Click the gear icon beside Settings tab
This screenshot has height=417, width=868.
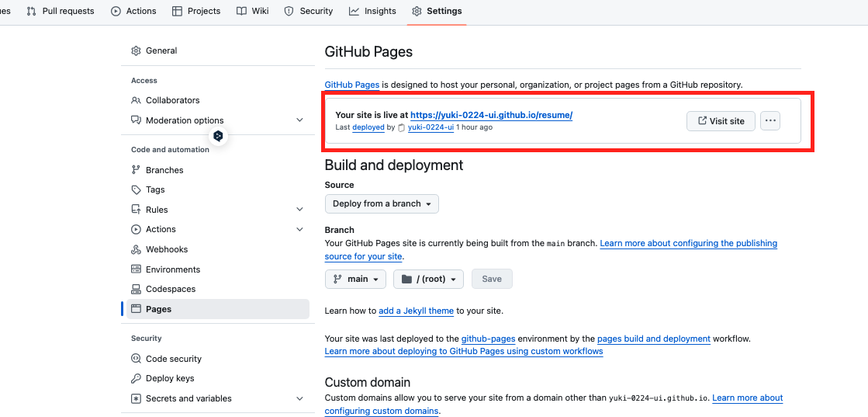[x=417, y=11]
